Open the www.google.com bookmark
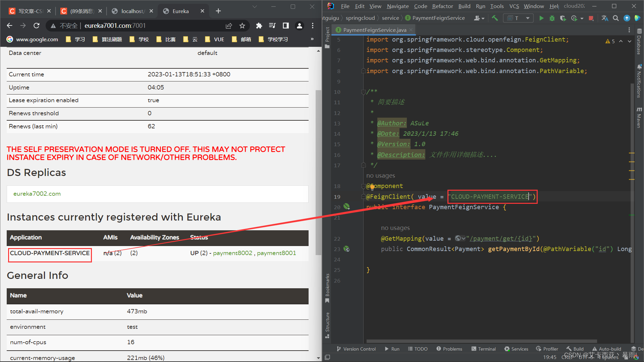Image resolution: width=644 pixels, height=362 pixels. [x=33, y=39]
